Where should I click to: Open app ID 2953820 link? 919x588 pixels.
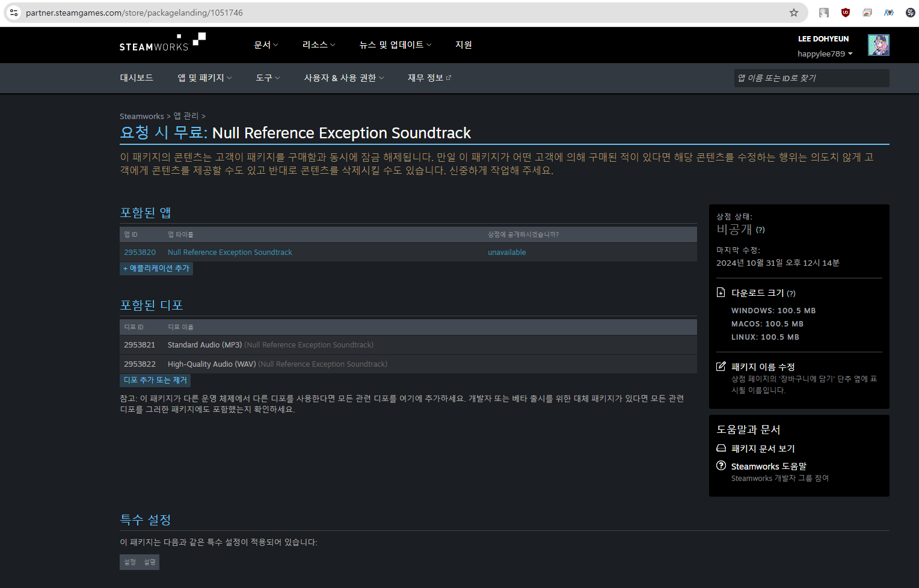click(x=140, y=253)
